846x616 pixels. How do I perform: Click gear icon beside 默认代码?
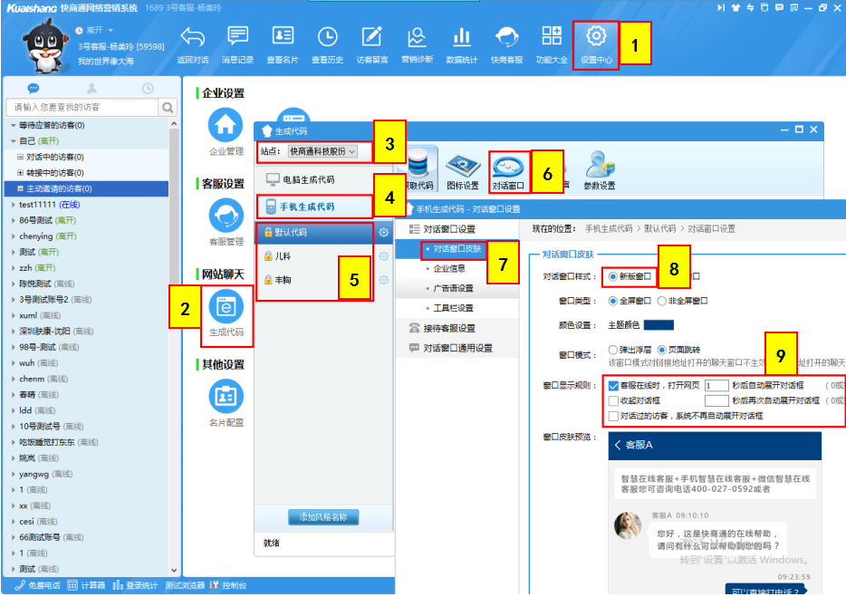(x=384, y=233)
